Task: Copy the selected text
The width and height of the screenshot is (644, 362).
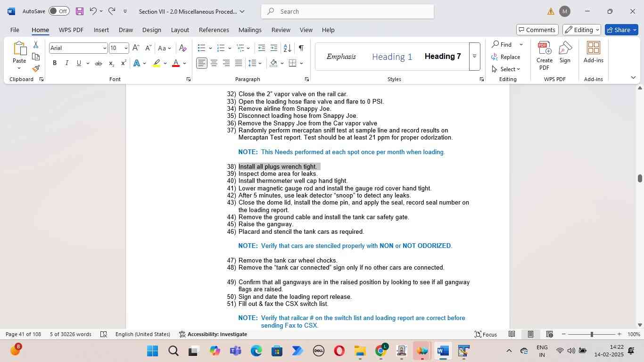Action: [36, 57]
